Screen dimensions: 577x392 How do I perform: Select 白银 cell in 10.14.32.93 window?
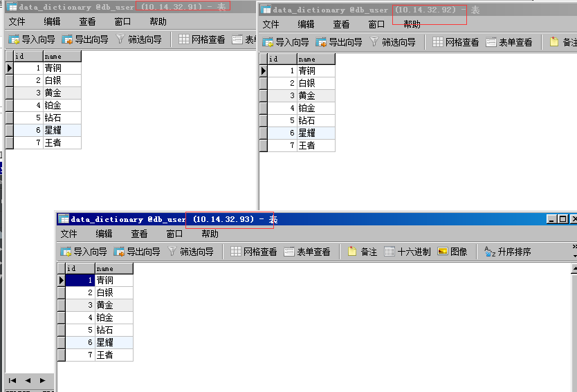[x=114, y=292]
